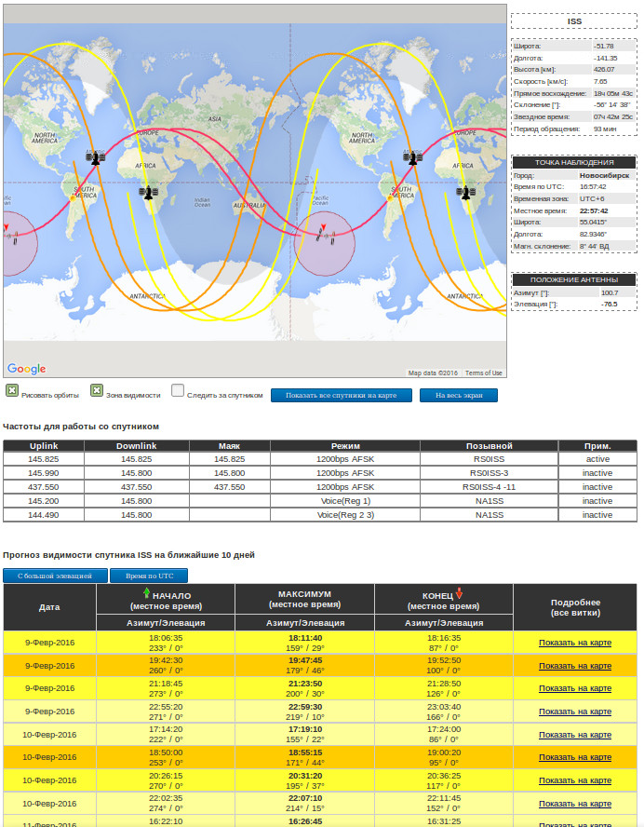Switch to Время по UTC view

tap(150, 576)
